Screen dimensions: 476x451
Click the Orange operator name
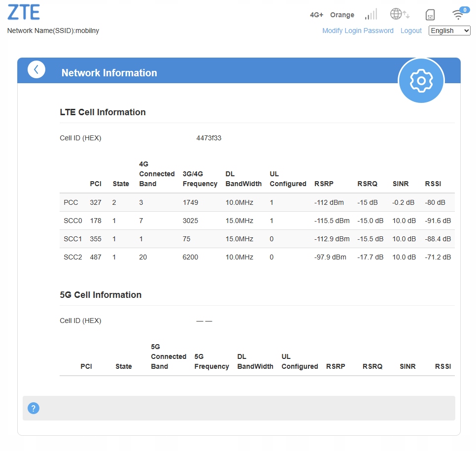point(342,15)
